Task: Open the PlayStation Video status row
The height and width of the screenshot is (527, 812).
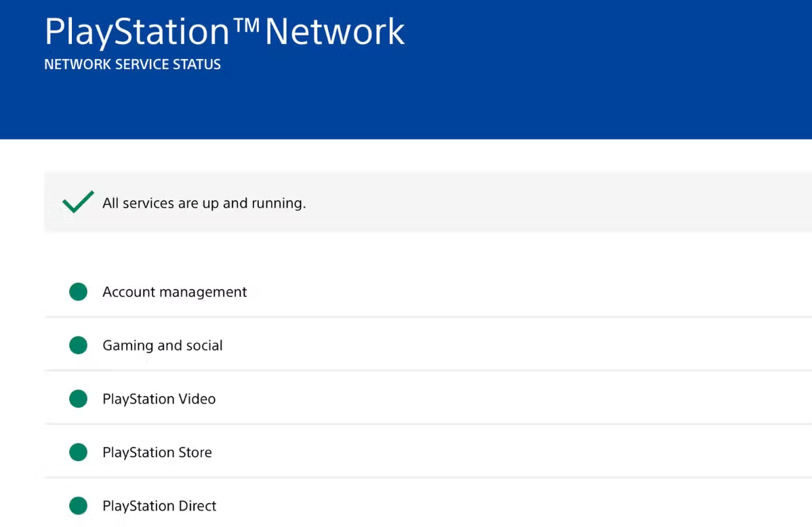Action: click(428, 399)
